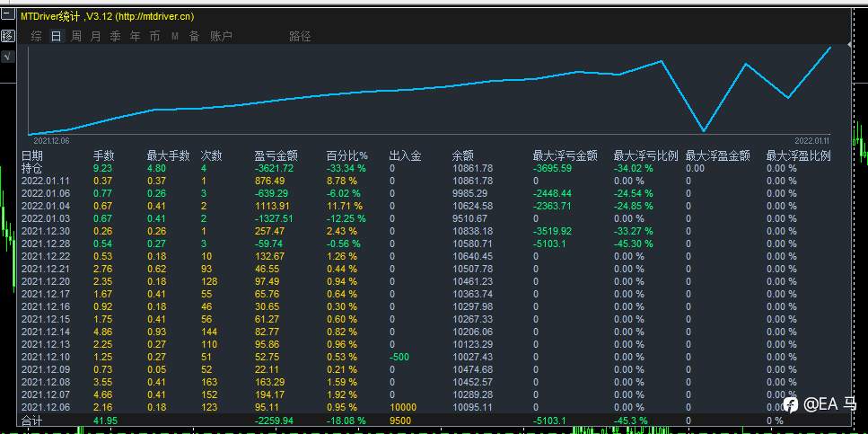Click the 9.23 lots cell in 持仓 row
The height and width of the screenshot is (434, 868).
pos(102,168)
